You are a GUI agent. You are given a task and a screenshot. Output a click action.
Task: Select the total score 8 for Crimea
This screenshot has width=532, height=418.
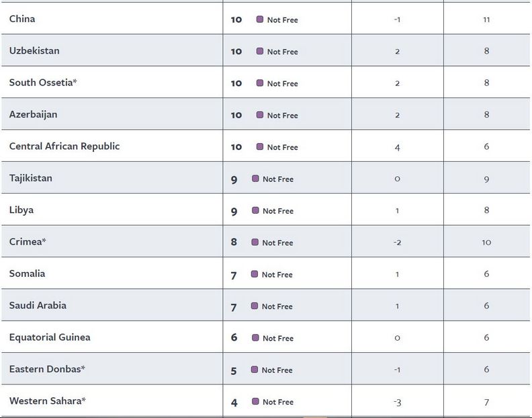234,242
